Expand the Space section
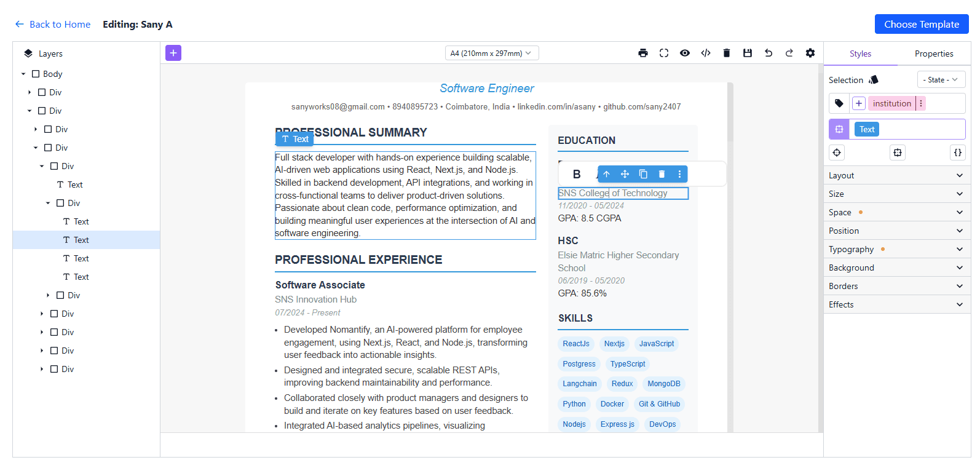 897,212
